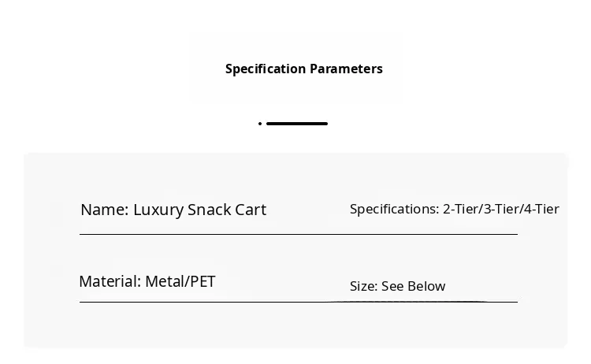
Task: Click the "Specifications:" label
Action: click(x=394, y=209)
